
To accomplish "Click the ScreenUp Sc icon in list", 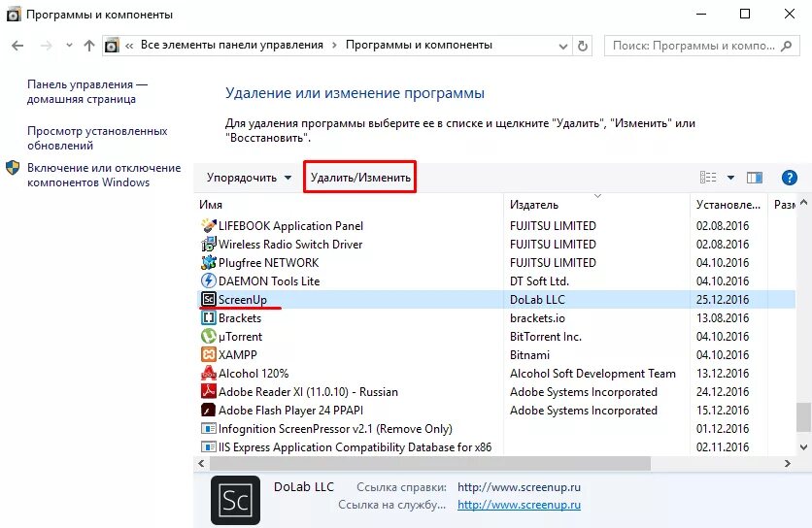I will (x=208, y=299).
